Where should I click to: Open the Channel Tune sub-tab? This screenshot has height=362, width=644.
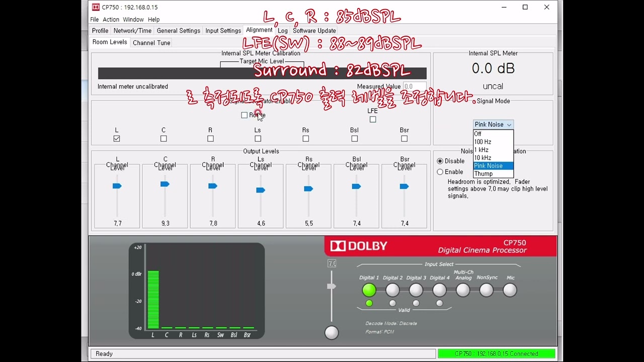click(151, 43)
